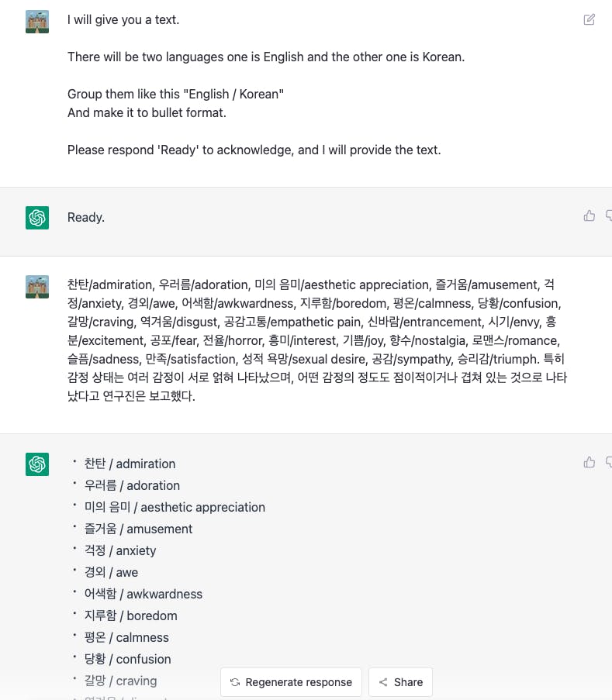Click the regenerate arrows icon

[x=235, y=682]
